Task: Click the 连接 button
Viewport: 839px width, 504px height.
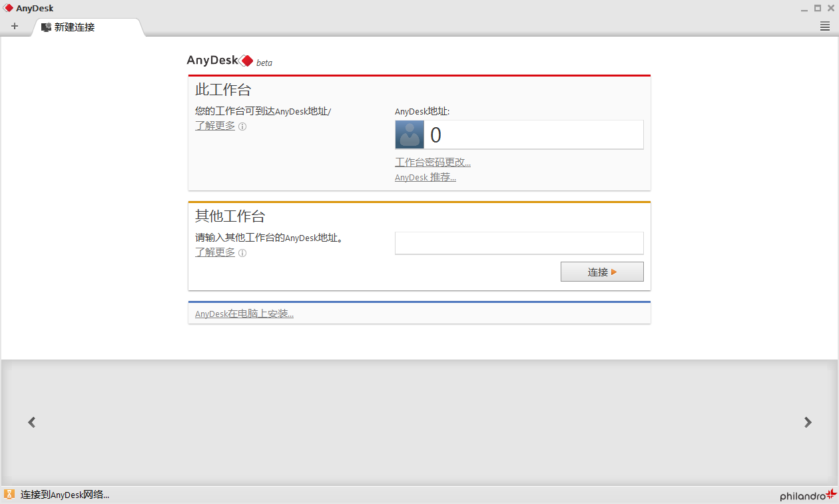Action: click(602, 272)
